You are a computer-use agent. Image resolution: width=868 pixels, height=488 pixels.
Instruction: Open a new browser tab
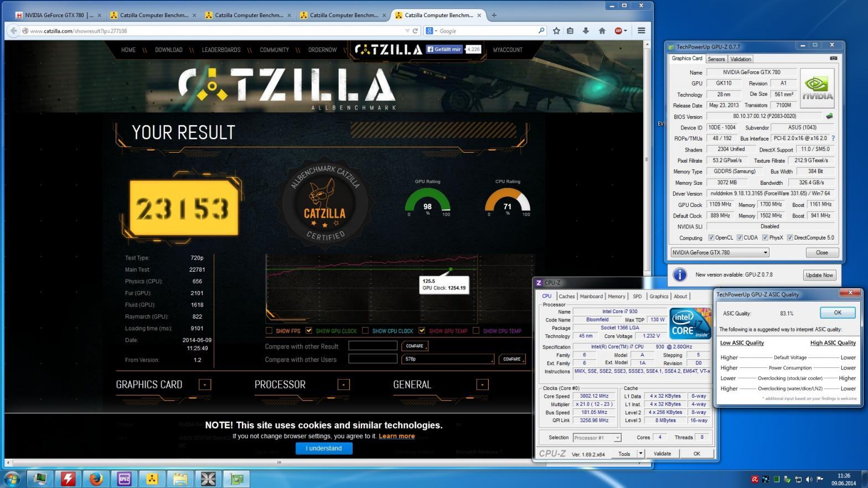point(494,15)
